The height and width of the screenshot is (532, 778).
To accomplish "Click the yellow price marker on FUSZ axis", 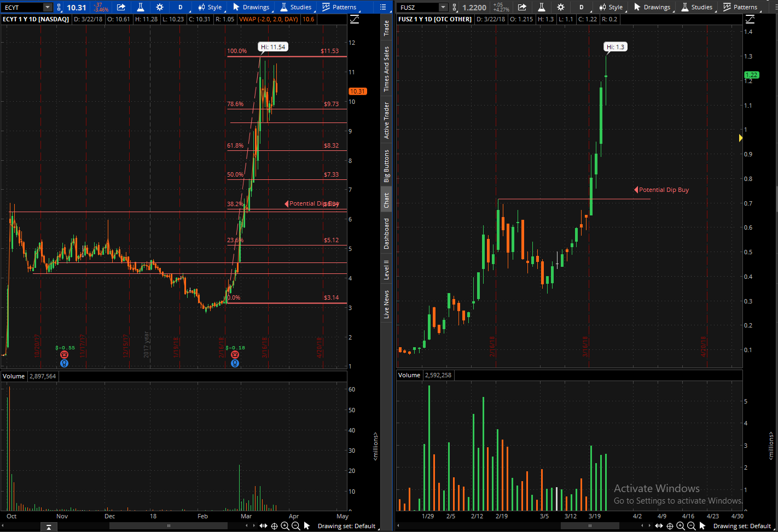I will [x=741, y=138].
